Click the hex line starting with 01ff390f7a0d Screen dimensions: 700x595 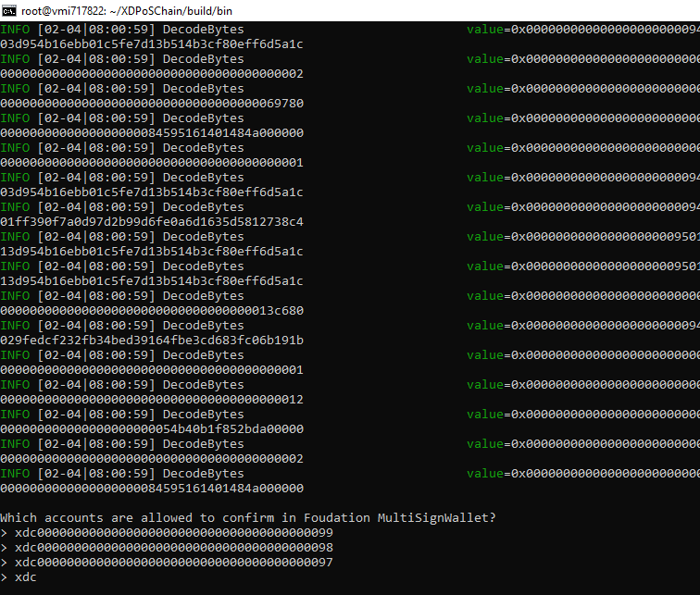coord(152,221)
